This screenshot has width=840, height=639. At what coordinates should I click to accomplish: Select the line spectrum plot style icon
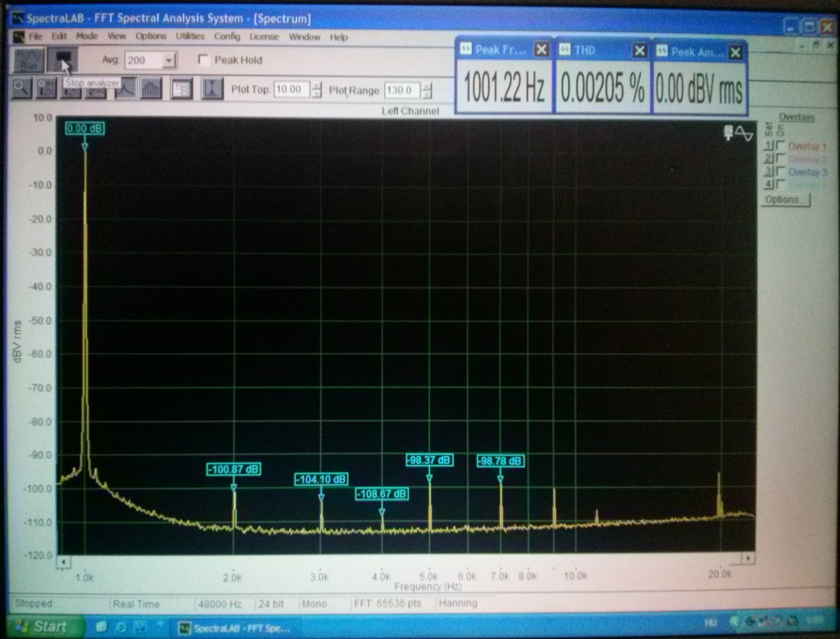coord(126,88)
